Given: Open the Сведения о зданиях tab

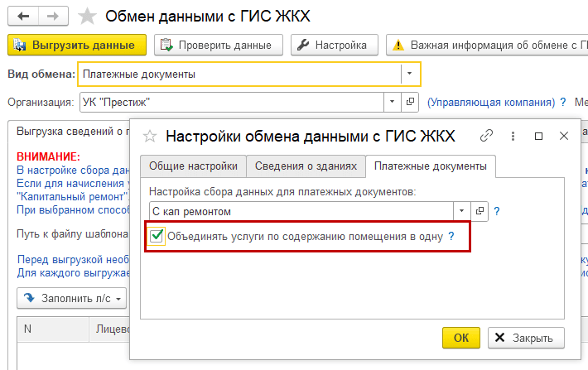Looking at the screenshot, I should click(x=305, y=166).
